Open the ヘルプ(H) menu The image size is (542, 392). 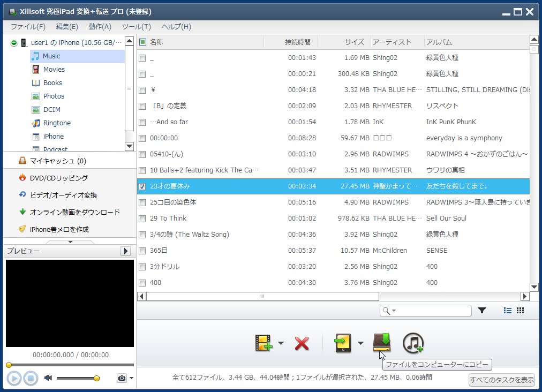click(176, 27)
